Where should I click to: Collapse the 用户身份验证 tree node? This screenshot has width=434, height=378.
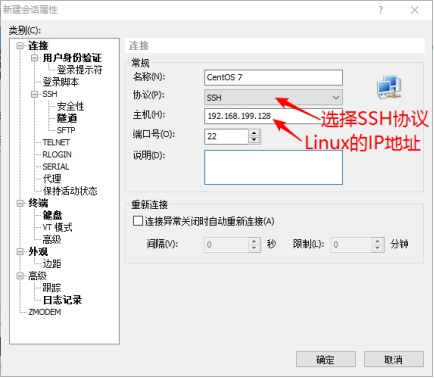tap(35, 58)
